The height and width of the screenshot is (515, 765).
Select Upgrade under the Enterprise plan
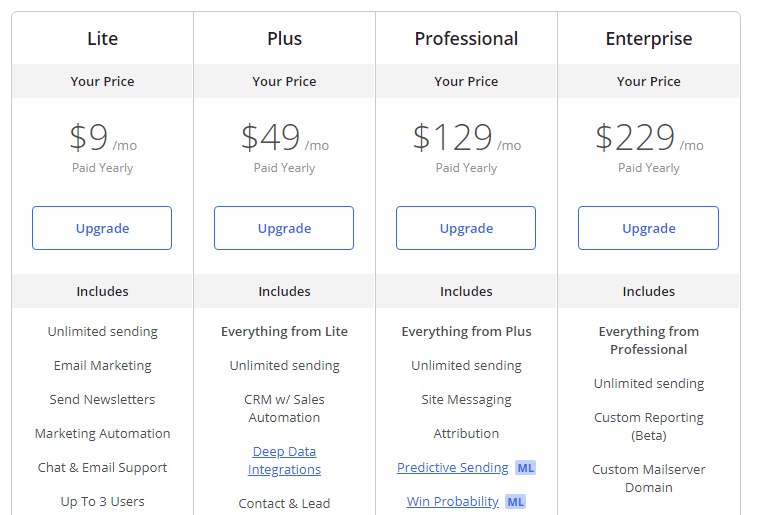tap(648, 228)
